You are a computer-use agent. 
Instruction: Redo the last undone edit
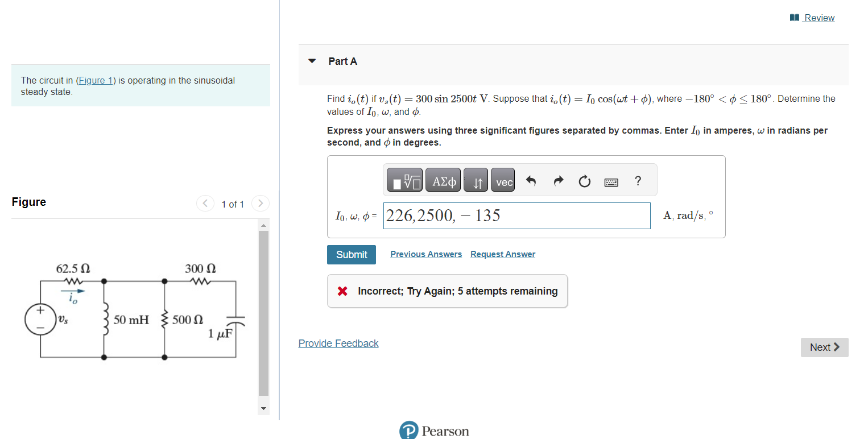coord(558,181)
